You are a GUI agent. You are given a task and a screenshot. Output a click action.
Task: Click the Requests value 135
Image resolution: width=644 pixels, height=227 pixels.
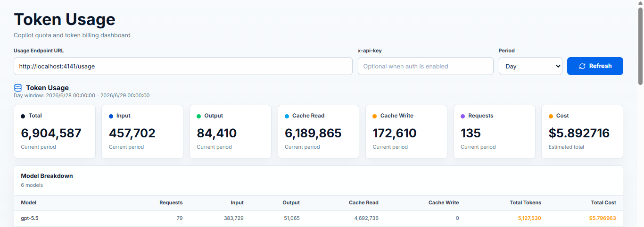[x=471, y=133]
